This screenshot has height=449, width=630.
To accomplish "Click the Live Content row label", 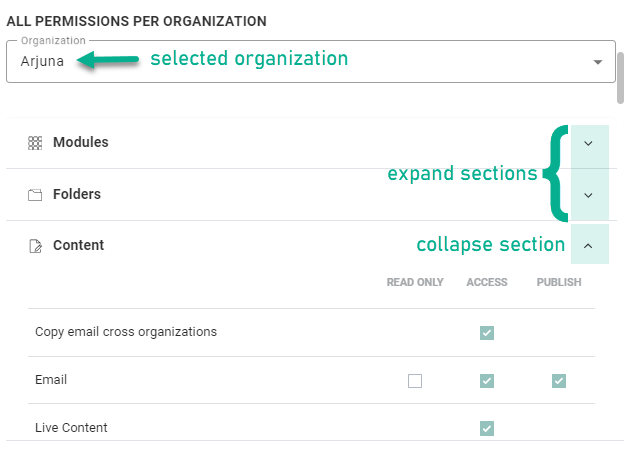I will pos(71,428).
